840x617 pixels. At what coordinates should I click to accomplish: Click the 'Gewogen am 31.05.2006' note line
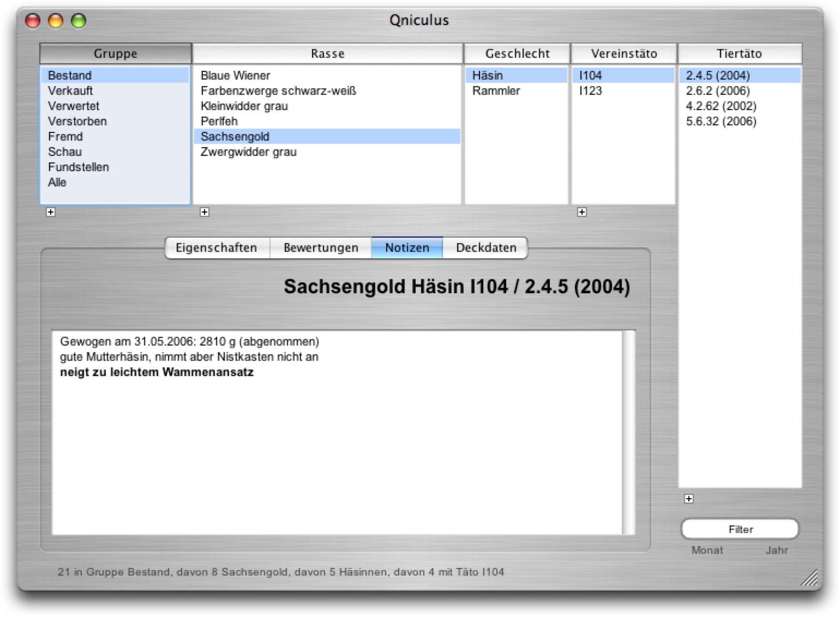point(189,342)
